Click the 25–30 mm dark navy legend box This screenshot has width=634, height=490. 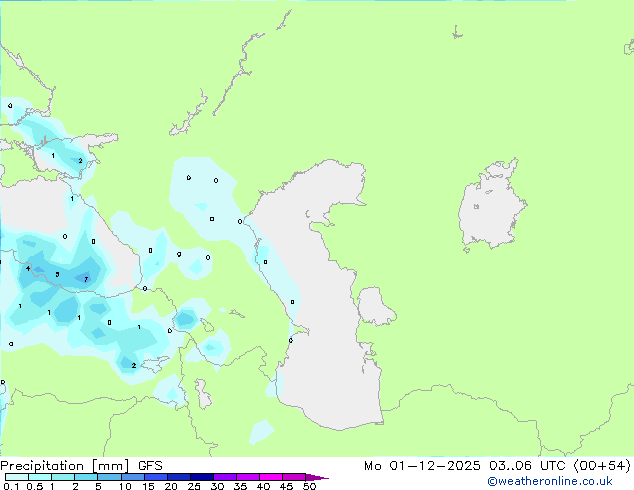(202, 477)
